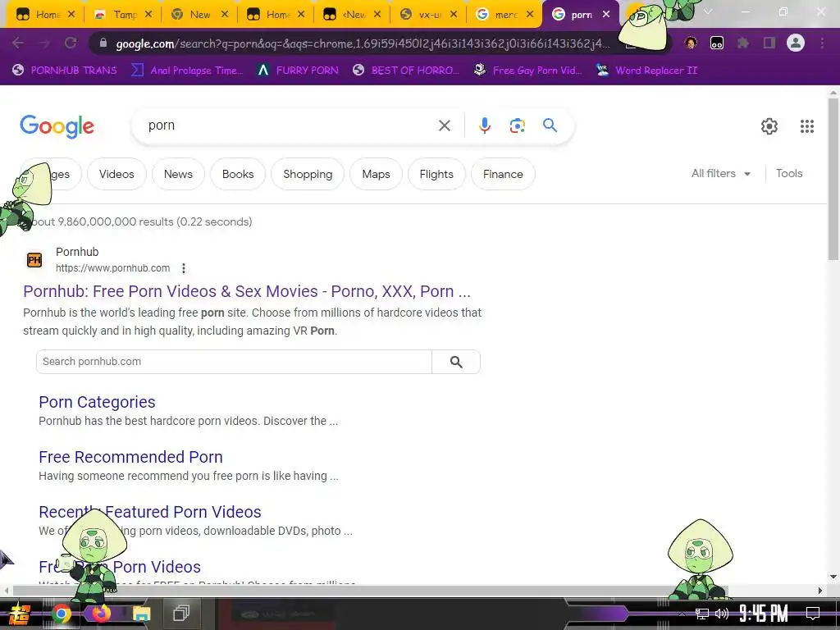The image size is (840, 630).
Task: Open the extensions puzzle-piece menu
Action: click(x=743, y=43)
